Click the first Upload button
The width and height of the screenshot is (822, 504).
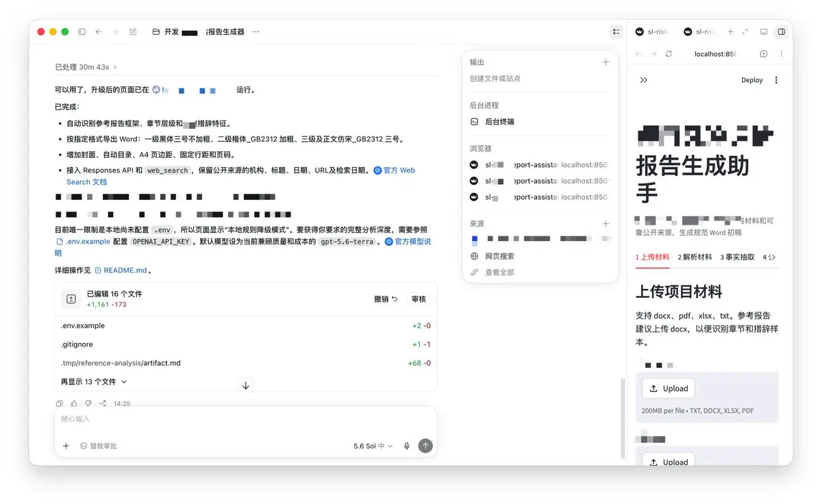click(668, 388)
